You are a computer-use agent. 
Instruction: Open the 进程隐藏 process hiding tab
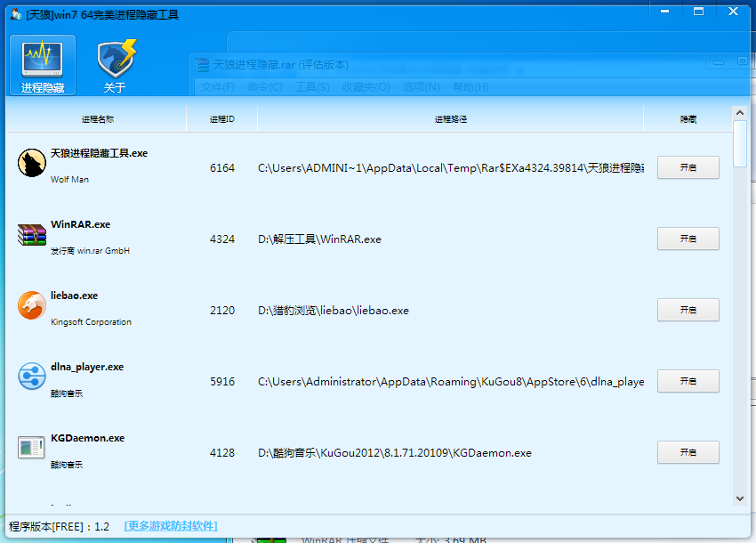pos(43,65)
